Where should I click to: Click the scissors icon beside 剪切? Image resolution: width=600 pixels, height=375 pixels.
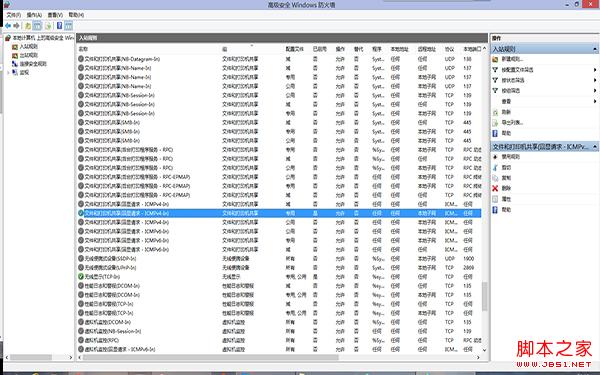(x=495, y=168)
